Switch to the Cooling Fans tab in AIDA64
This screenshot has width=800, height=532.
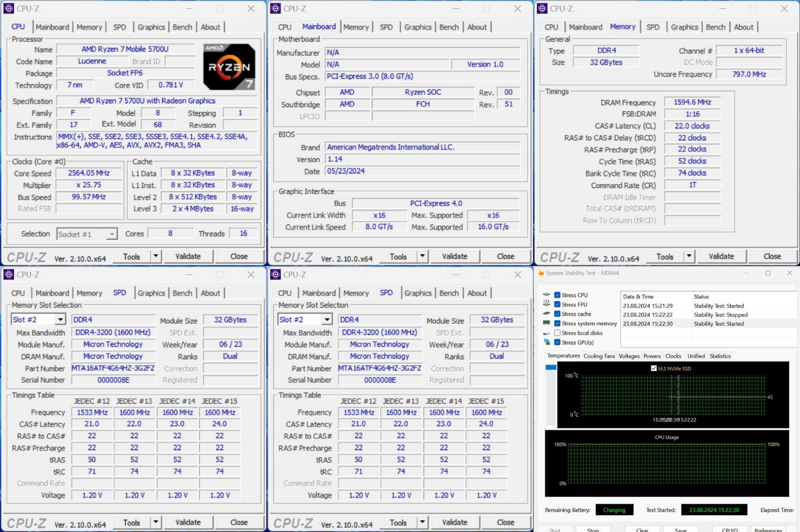coord(599,356)
